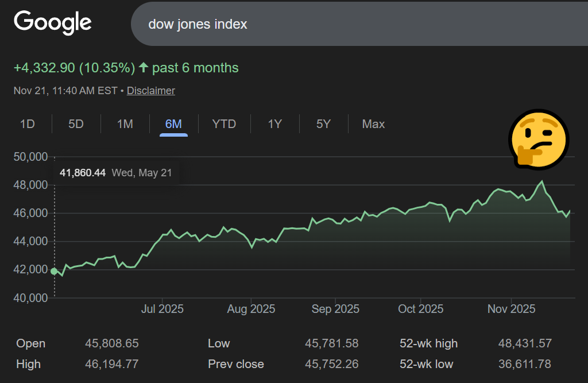The height and width of the screenshot is (383, 588).
Task: Switch to the 1D chart range
Action: [28, 124]
